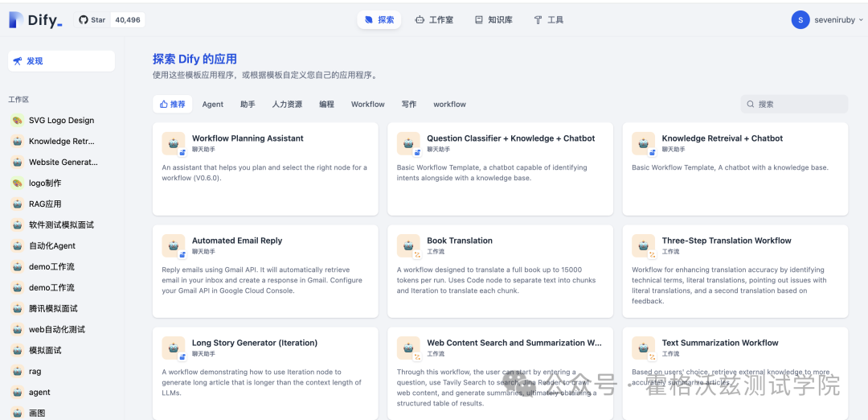Click the magnifier icon in search box

coord(751,104)
